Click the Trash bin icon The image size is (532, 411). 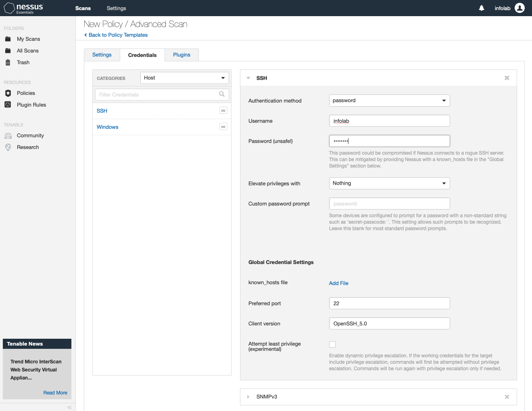tap(8, 63)
